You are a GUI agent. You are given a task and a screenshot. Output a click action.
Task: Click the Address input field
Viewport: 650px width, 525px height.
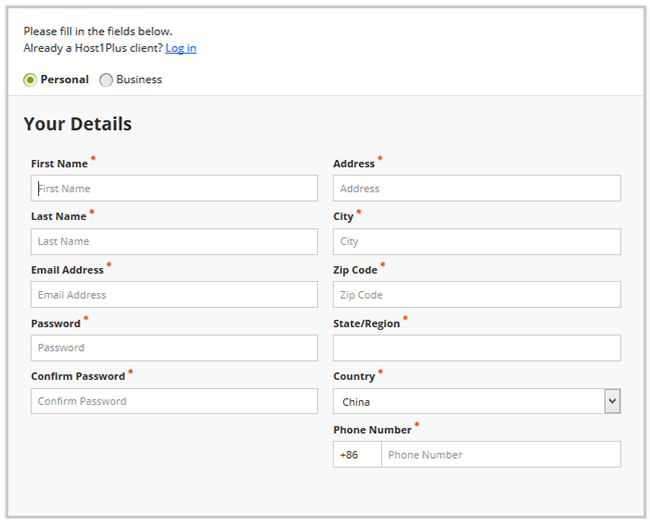477,188
